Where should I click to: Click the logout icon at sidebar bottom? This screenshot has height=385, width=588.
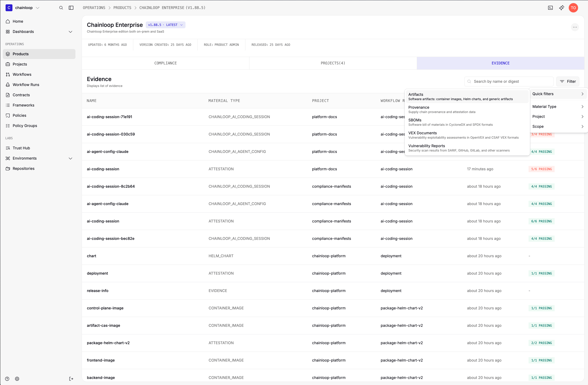71,379
